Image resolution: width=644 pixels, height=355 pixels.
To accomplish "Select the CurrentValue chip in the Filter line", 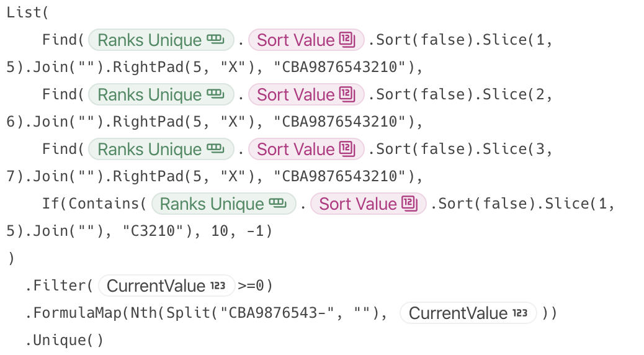I will tap(156, 286).
